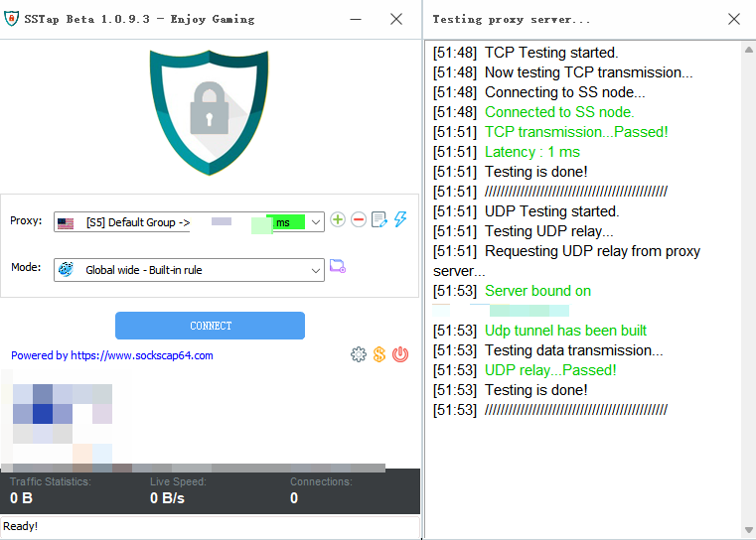Screen dimensions: 756x540
Task: Open settings via the gear icon
Action: point(359,354)
